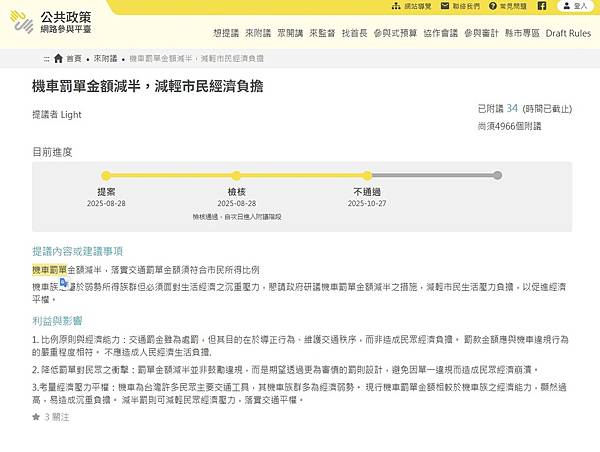The image size is (600, 452).
Task: Open the 來附議 menu item
Action: tap(258, 33)
